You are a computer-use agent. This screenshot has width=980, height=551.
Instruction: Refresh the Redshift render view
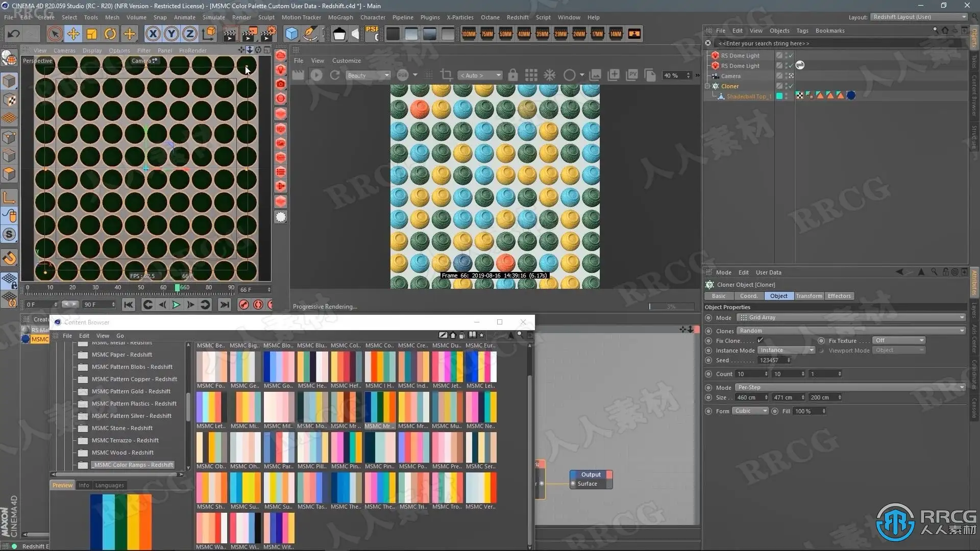(x=335, y=76)
